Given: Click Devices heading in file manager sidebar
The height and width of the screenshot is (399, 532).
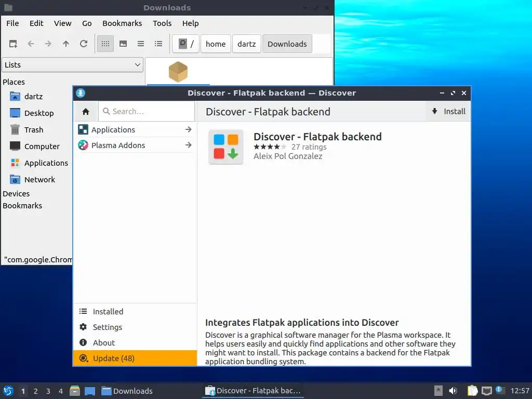Looking at the screenshot, I should (16, 194).
